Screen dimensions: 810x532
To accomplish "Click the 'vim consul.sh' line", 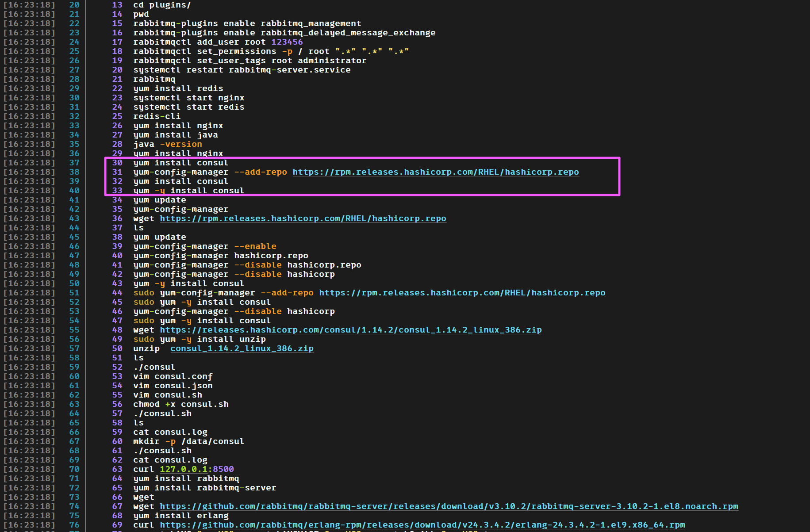I will [168, 395].
